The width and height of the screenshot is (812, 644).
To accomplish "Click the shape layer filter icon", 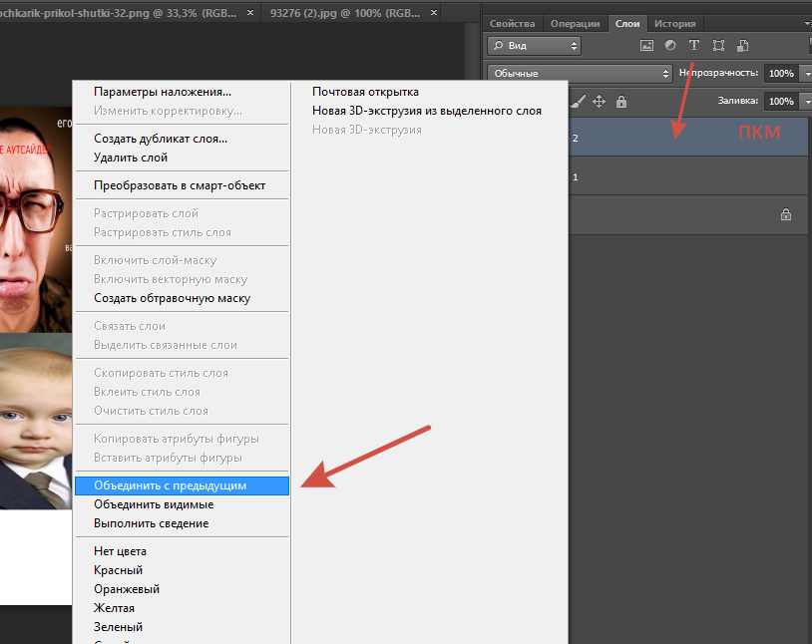I will [x=718, y=46].
